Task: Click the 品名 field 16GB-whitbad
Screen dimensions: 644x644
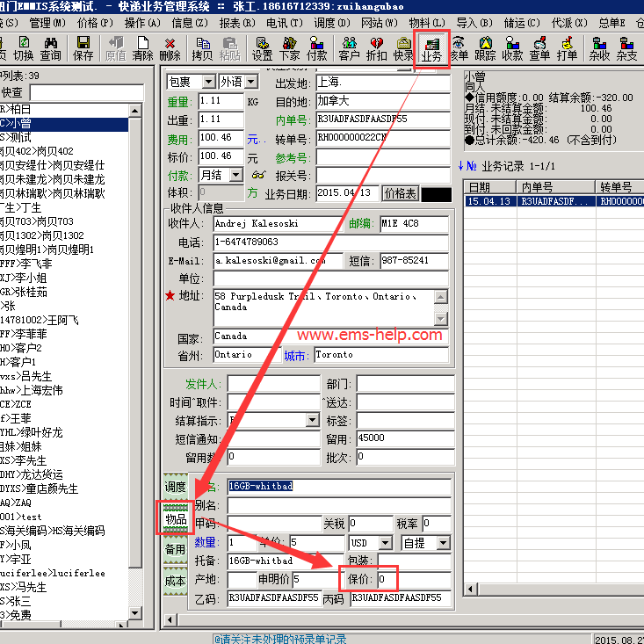Action: (339, 486)
